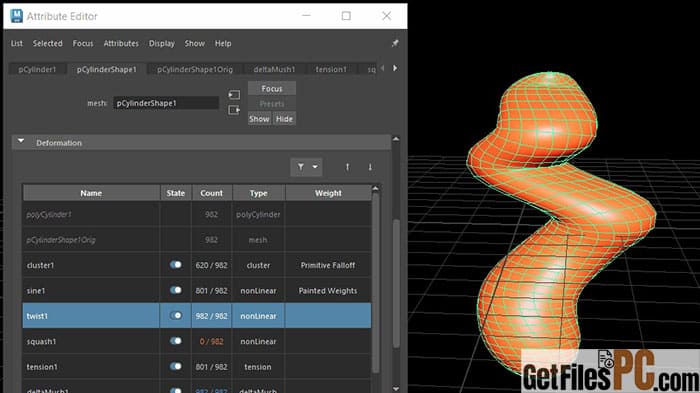This screenshot has width=700, height=393.
Task: Click the Show button
Action: pyautogui.click(x=259, y=119)
